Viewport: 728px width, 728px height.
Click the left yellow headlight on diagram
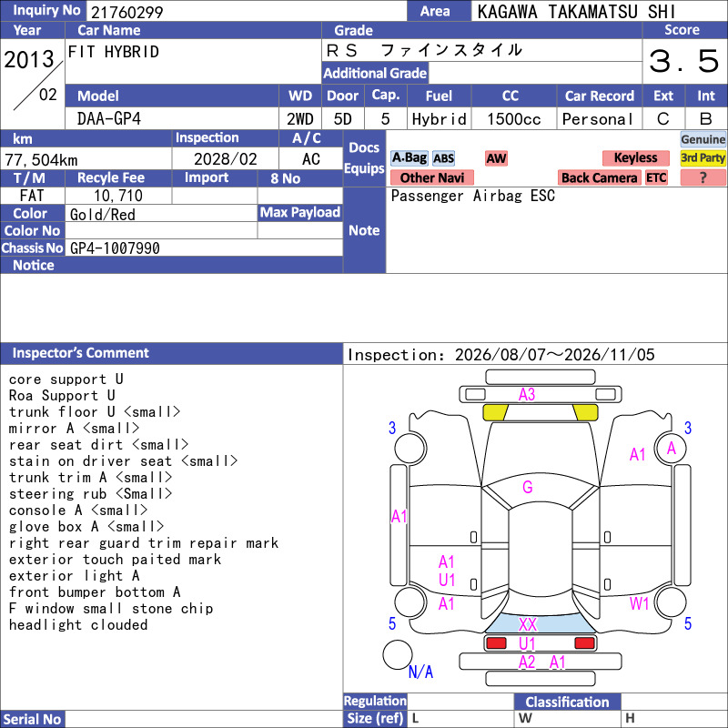click(495, 413)
